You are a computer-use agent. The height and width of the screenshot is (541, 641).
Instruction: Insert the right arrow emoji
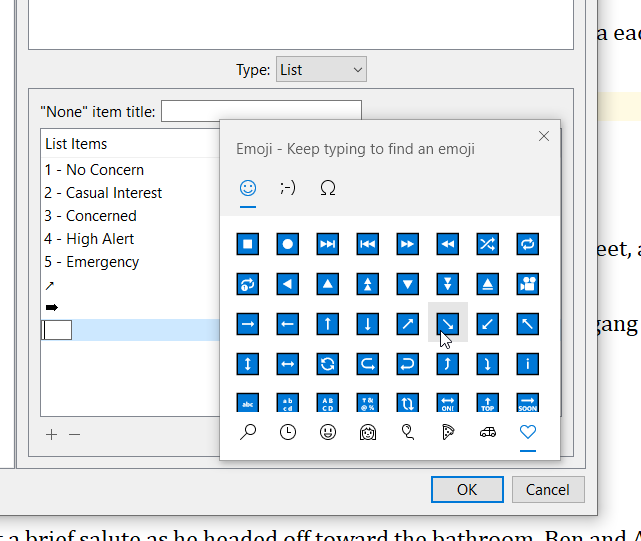pyautogui.click(x=247, y=324)
